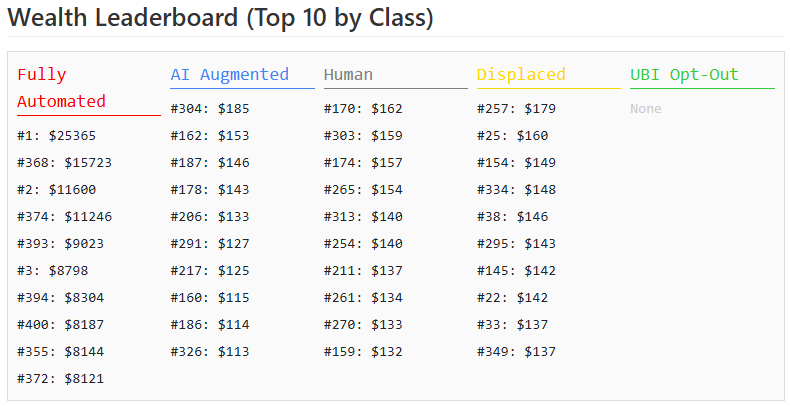Click entry #326: $113
The width and height of the screenshot is (790, 406).
coord(210,352)
